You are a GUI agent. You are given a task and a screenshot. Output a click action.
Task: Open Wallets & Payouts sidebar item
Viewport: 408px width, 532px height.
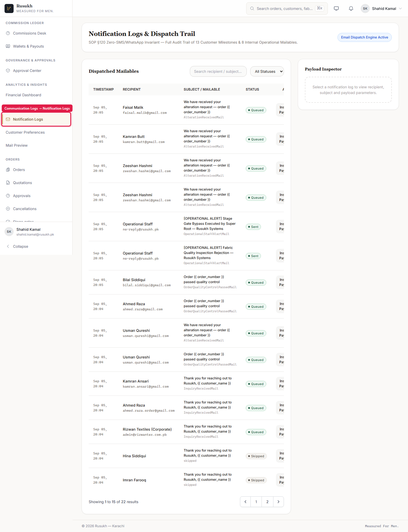point(28,46)
